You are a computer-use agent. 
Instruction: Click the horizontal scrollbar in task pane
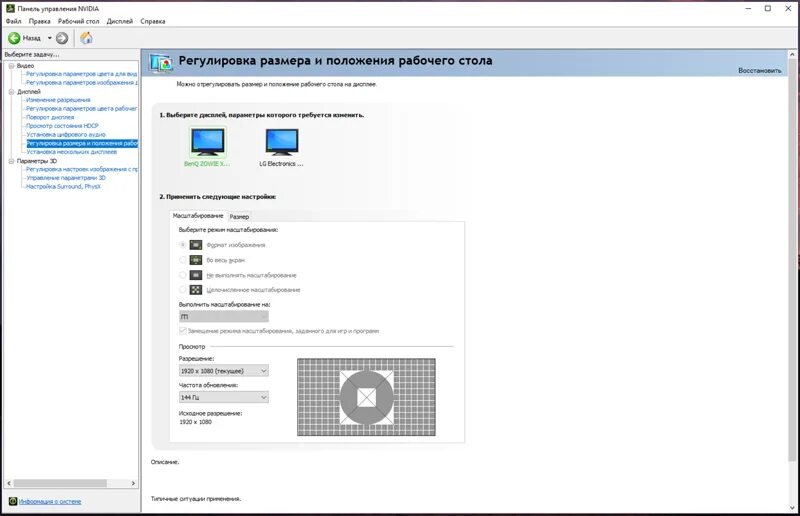60,483
